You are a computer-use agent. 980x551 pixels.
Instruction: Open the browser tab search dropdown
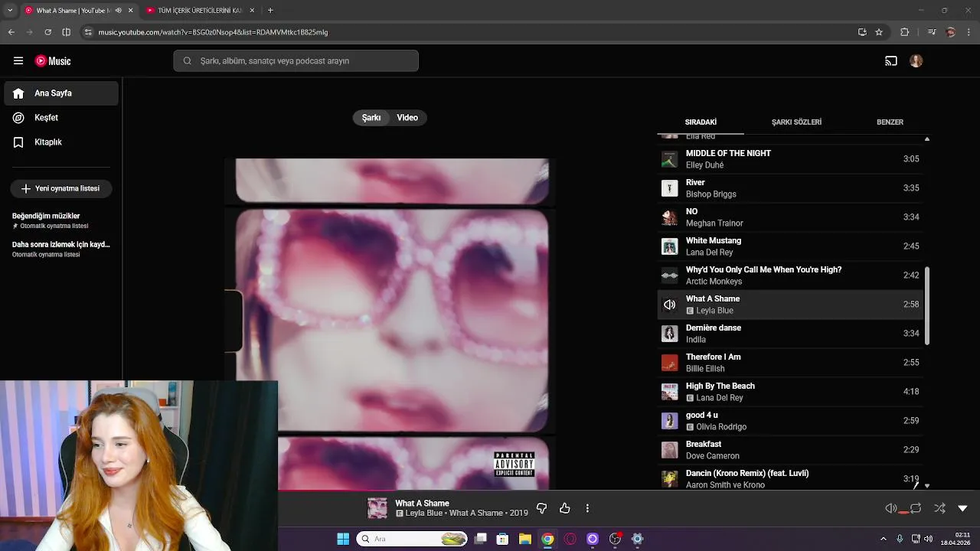pyautogui.click(x=10, y=10)
